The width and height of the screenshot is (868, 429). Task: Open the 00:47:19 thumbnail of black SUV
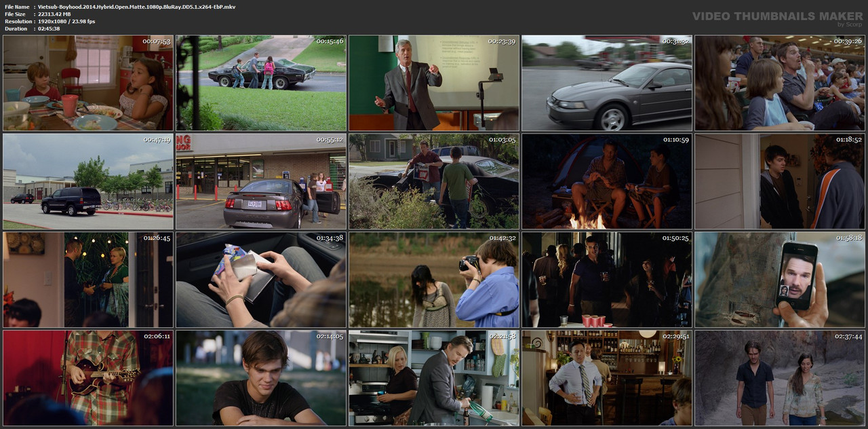pos(88,181)
